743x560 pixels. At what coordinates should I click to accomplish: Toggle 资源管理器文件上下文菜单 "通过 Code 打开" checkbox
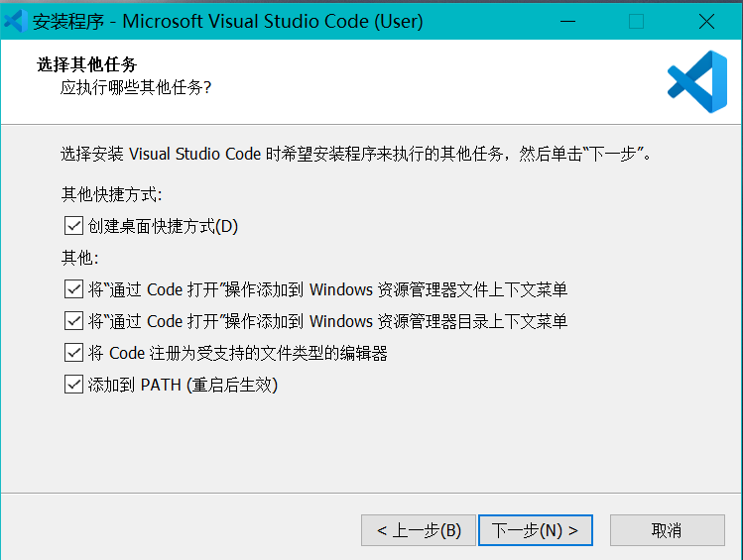click(x=73, y=289)
